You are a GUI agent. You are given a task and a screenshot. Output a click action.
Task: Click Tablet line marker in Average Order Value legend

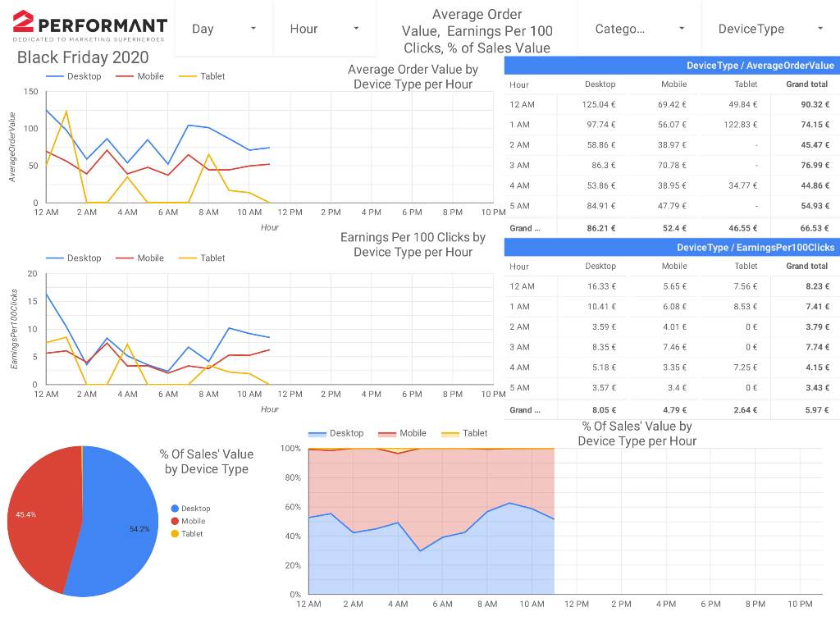tap(188, 76)
